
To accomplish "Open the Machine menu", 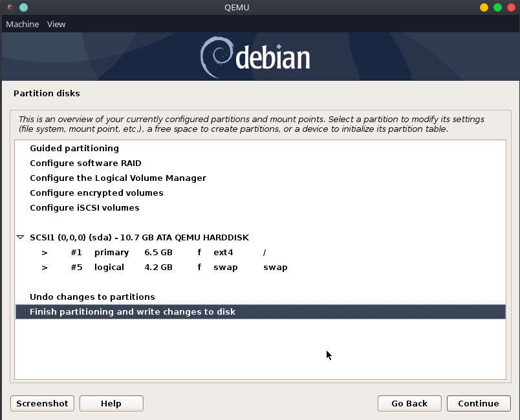I will coord(23,24).
